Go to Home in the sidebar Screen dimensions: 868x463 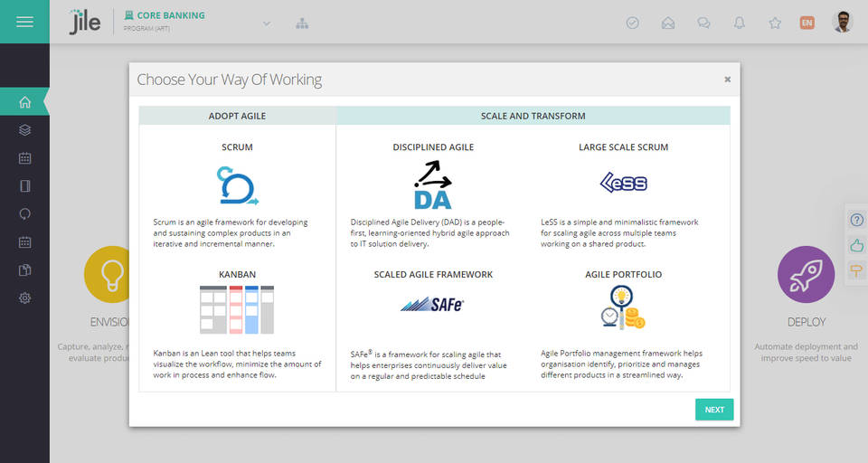(24, 102)
